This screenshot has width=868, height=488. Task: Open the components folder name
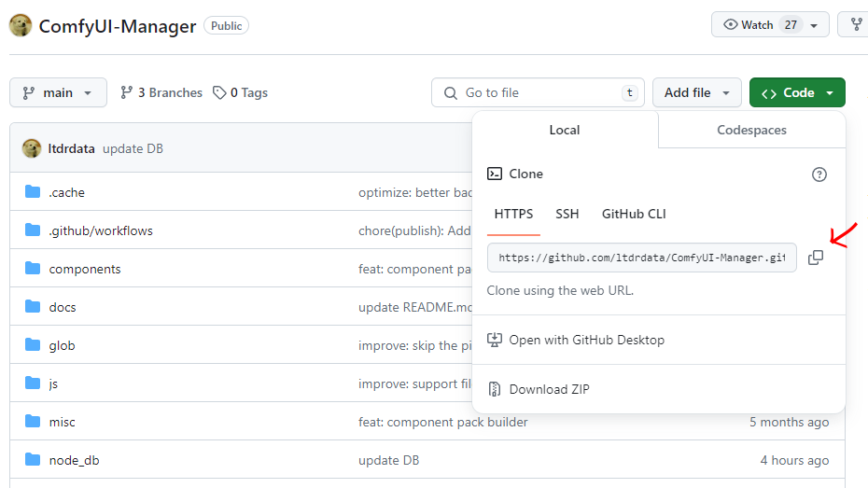click(85, 269)
